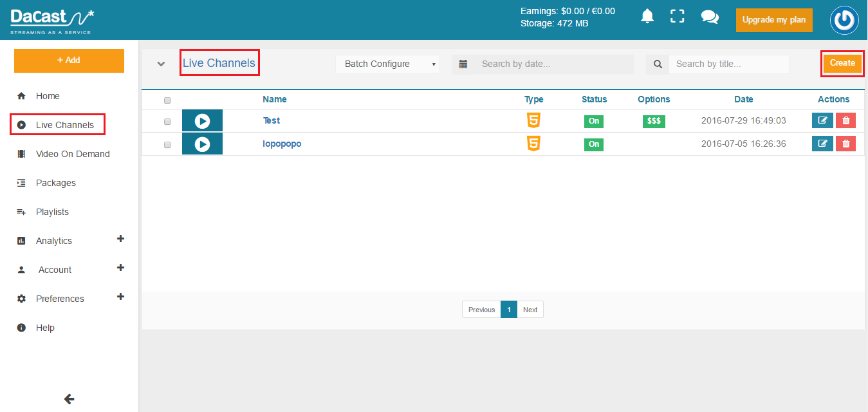
Task: Click the edit icon for Test channel
Action: (822, 120)
